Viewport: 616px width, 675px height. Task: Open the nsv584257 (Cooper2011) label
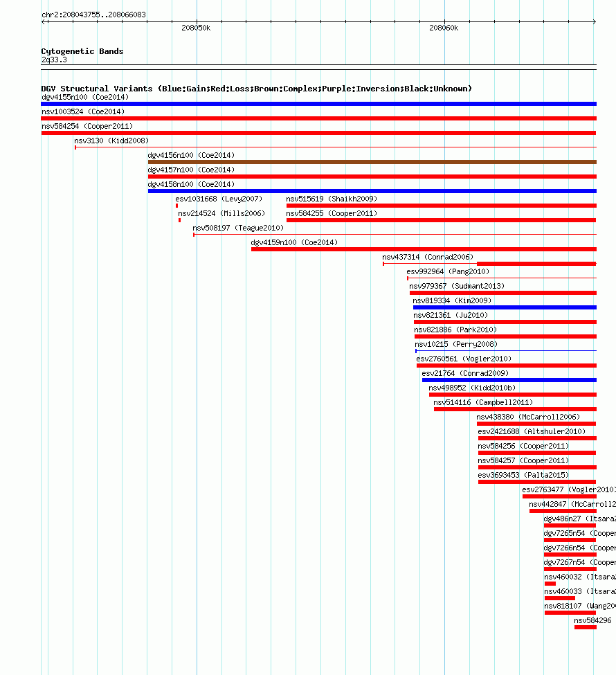pyautogui.click(x=523, y=461)
